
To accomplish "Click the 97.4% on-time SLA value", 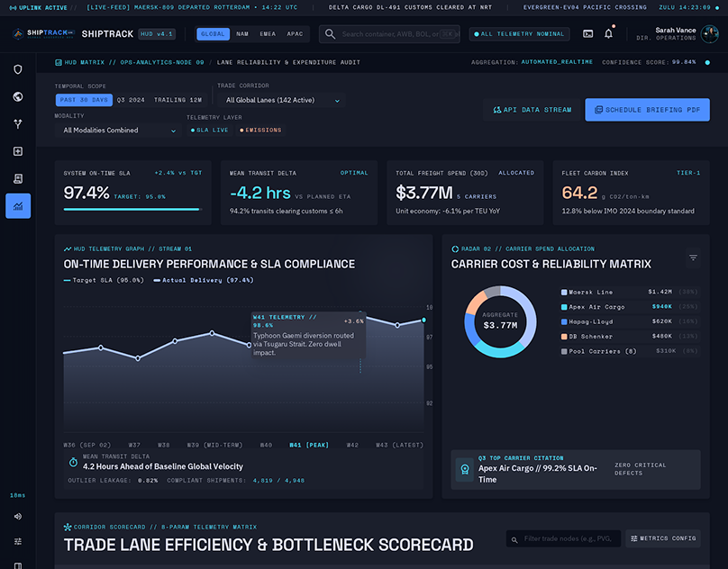I will [86, 193].
